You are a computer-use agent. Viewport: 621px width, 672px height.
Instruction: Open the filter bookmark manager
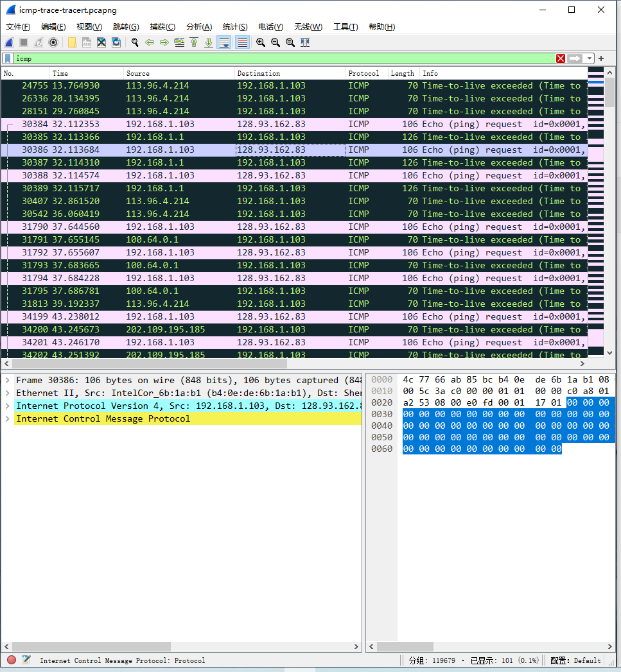(7, 58)
